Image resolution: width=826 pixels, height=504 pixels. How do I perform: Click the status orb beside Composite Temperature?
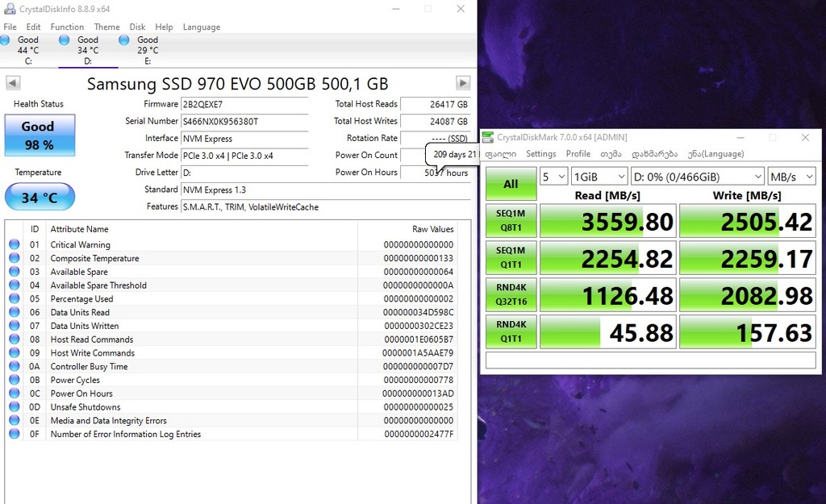coord(15,259)
